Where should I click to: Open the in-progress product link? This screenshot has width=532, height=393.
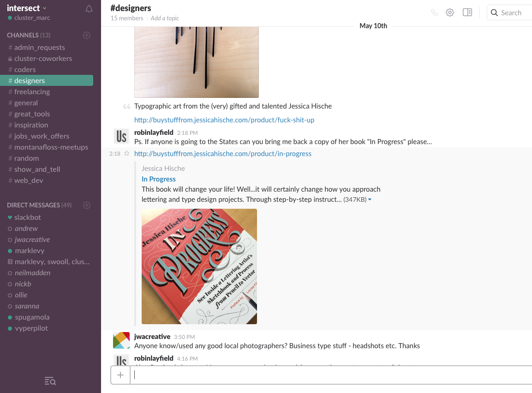223,153
